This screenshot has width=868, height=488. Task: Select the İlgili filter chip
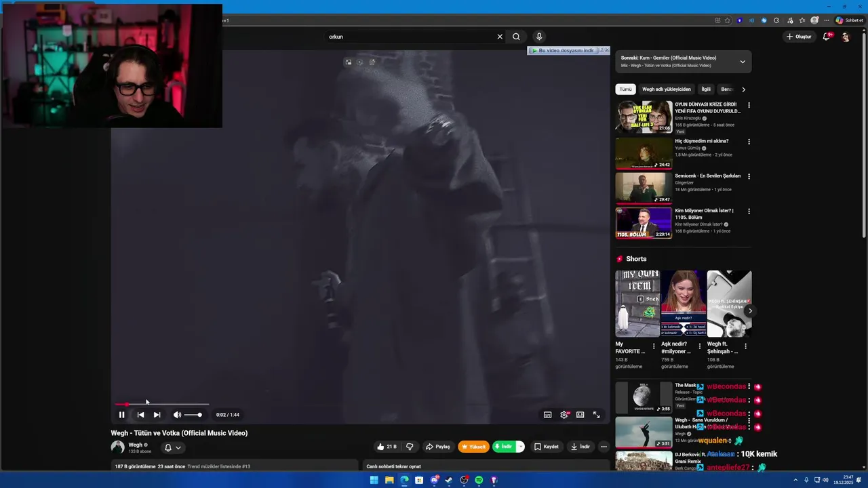point(706,89)
